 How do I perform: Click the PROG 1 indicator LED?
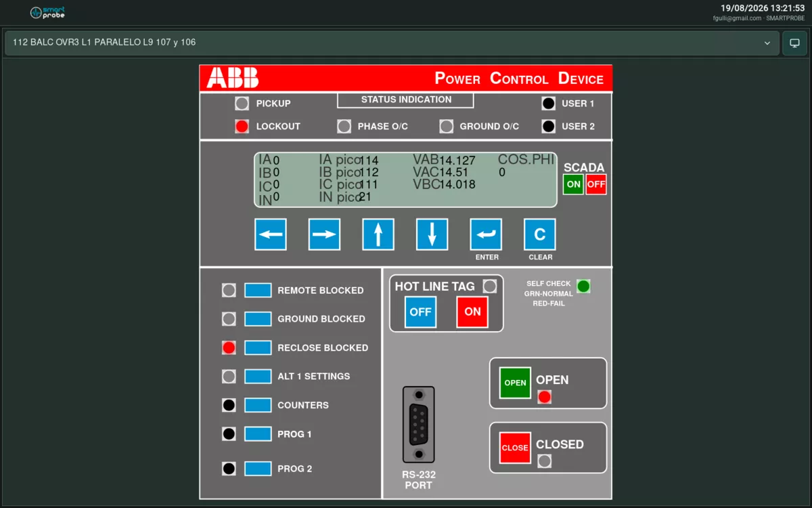point(229,434)
